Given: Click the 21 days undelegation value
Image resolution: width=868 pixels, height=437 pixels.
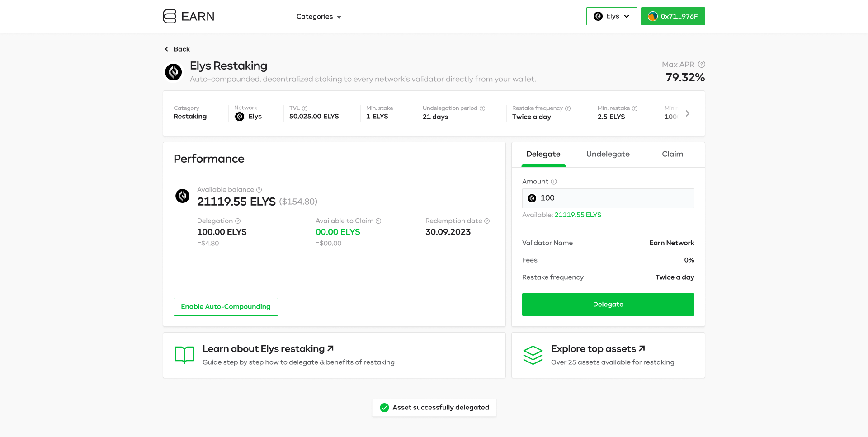Looking at the screenshot, I should (x=435, y=117).
